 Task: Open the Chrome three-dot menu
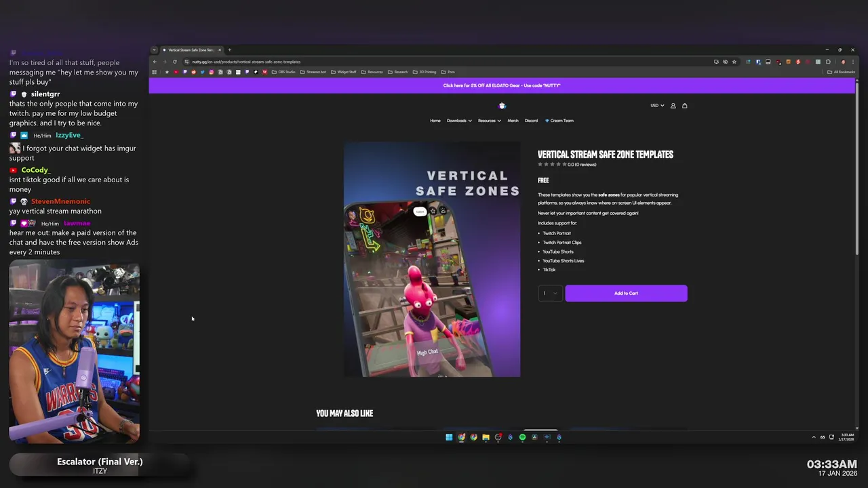click(853, 62)
